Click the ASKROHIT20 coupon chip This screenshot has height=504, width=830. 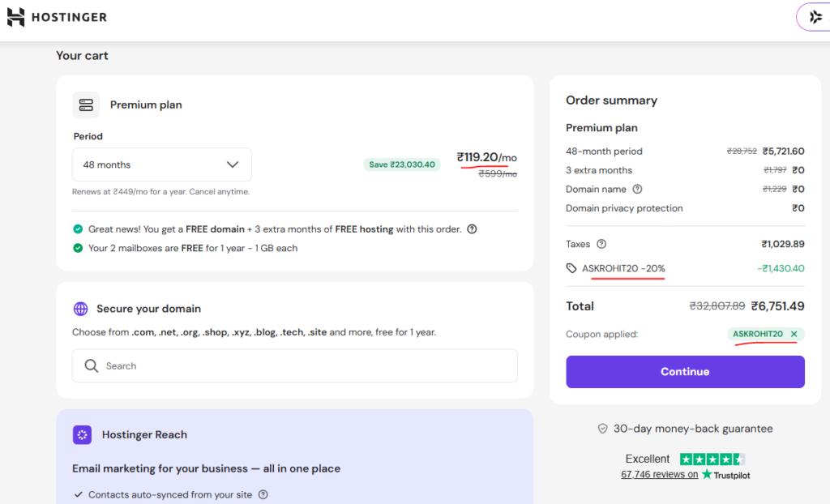[765, 334]
